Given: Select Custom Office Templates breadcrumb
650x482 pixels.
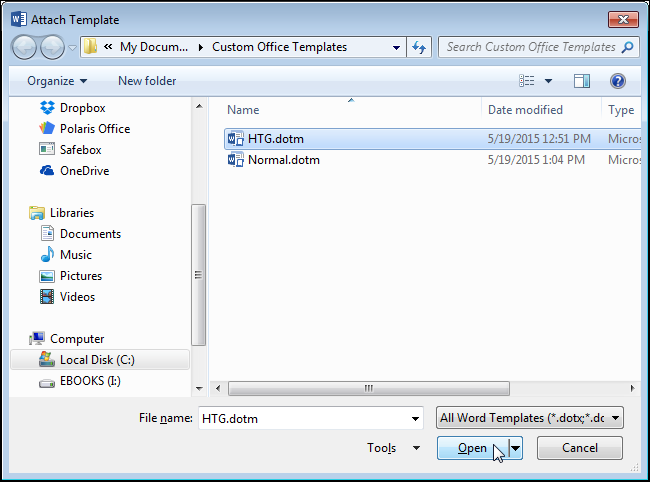Looking at the screenshot, I should (x=279, y=47).
